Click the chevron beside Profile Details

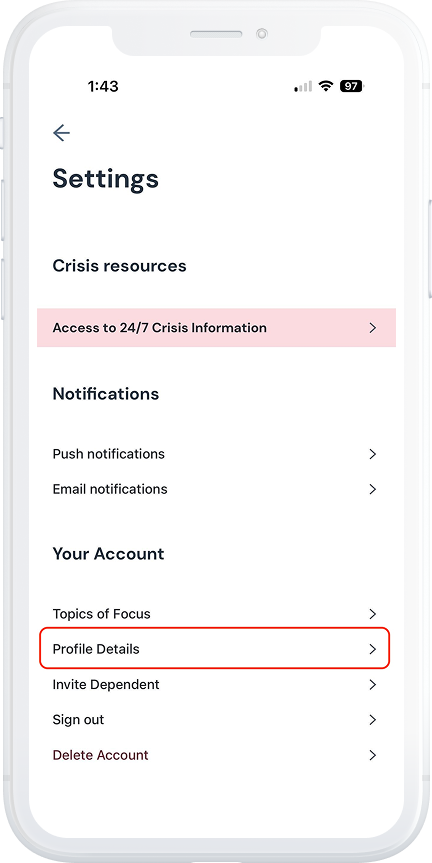click(x=373, y=649)
